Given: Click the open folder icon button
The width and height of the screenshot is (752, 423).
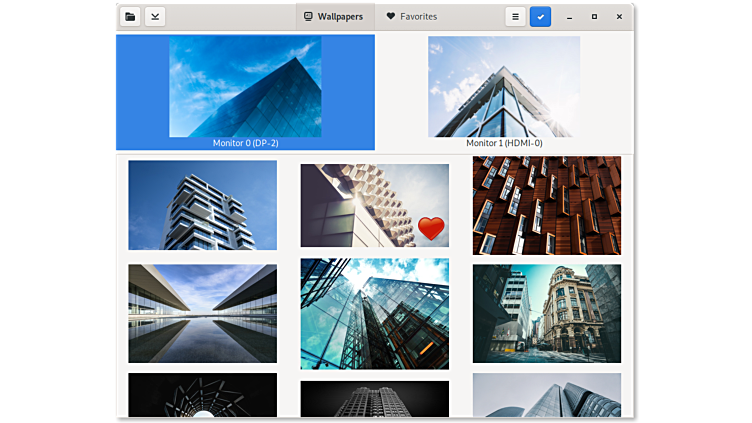Looking at the screenshot, I should [x=130, y=17].
